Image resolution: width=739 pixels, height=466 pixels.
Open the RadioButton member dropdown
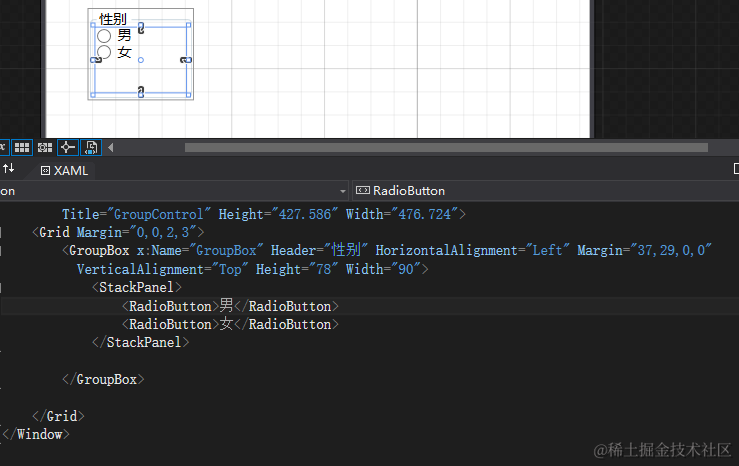tap(545, 191)
